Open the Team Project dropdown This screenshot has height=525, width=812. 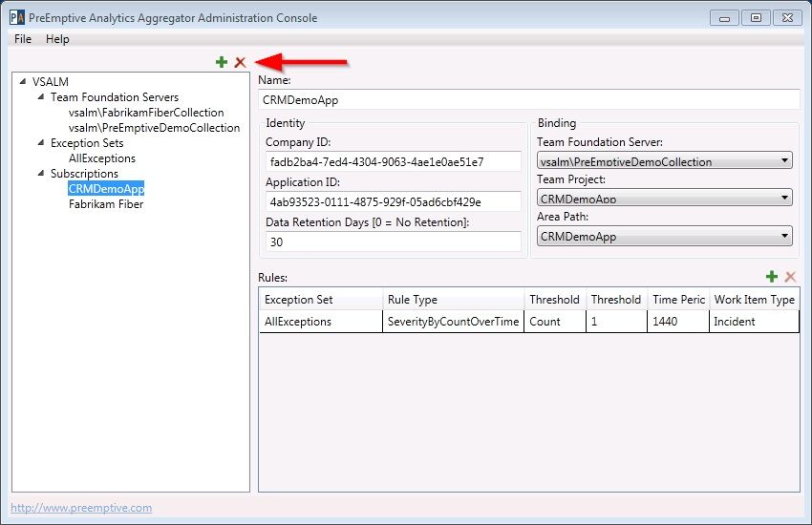pos(665,198)
